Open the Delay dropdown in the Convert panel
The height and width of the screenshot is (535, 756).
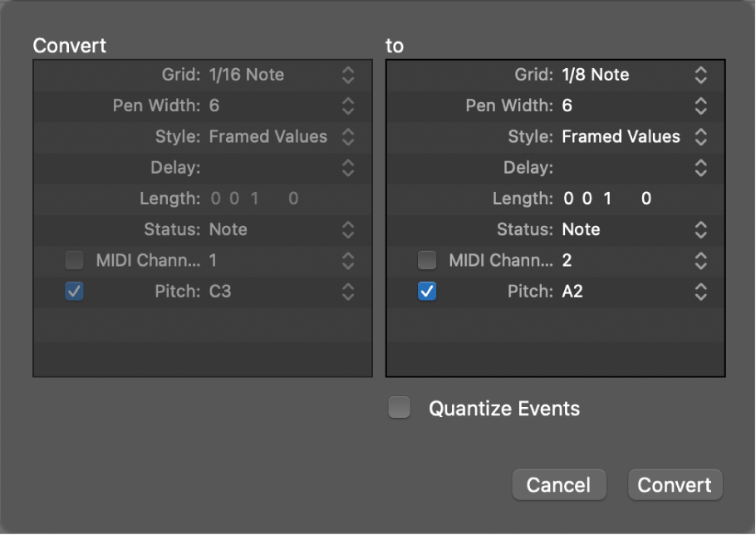[348, 168]
